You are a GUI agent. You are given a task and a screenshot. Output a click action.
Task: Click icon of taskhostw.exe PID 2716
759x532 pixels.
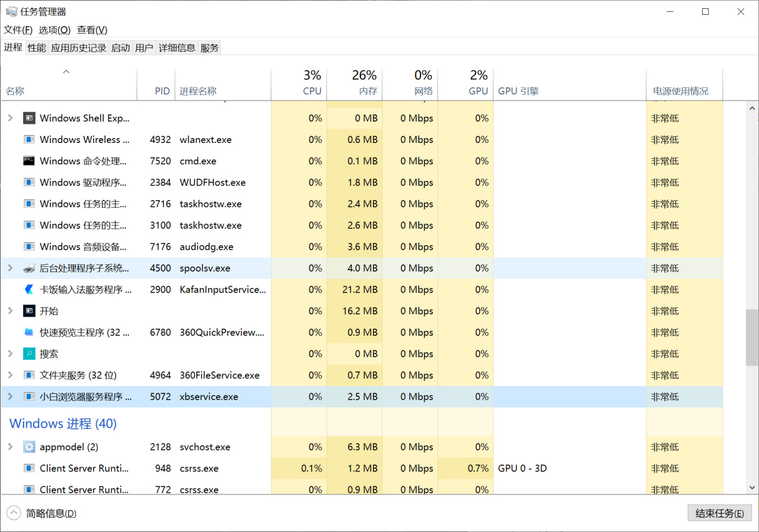point(29,203)
